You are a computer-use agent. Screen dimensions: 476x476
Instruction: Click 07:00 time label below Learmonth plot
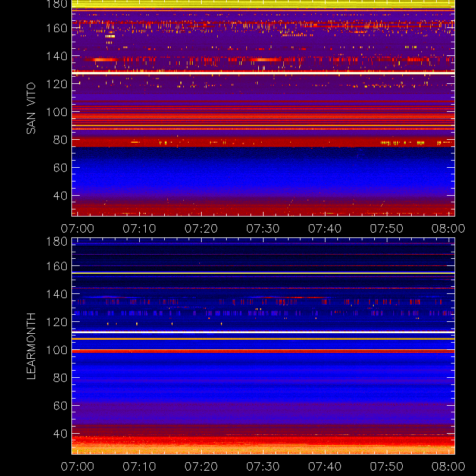pyautogui.click(x=77, y=466)
